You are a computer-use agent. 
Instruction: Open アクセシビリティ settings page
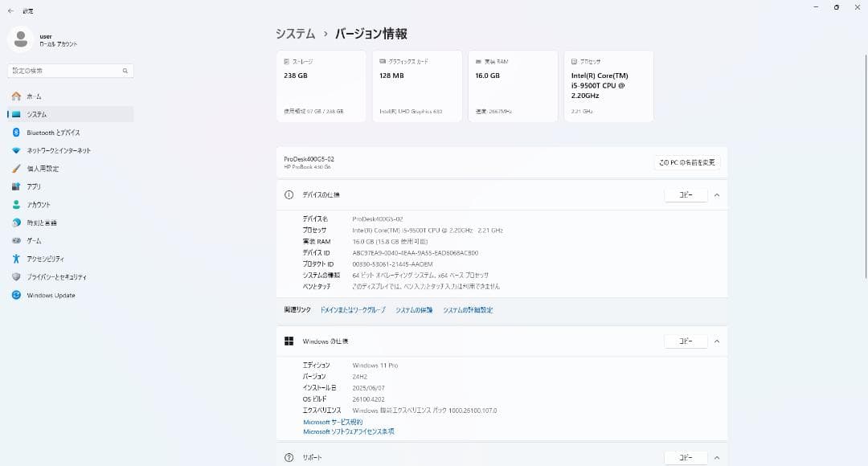tap(45, 259)
